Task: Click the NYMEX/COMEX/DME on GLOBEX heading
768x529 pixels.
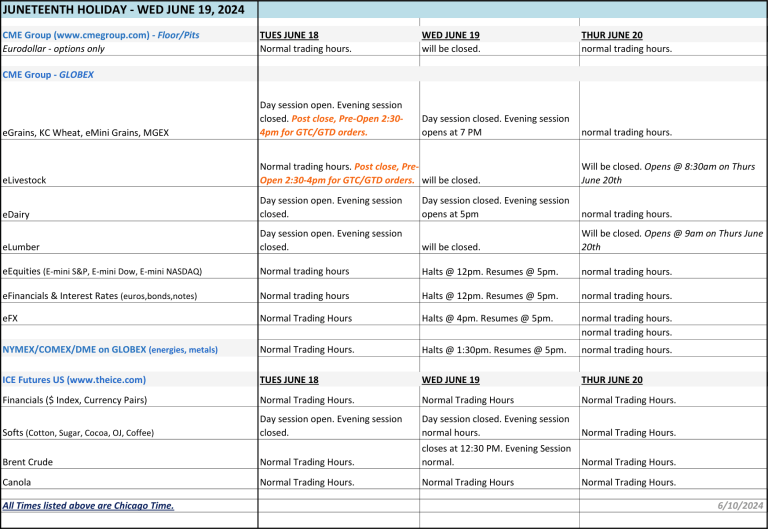Action: coord(110,350)
